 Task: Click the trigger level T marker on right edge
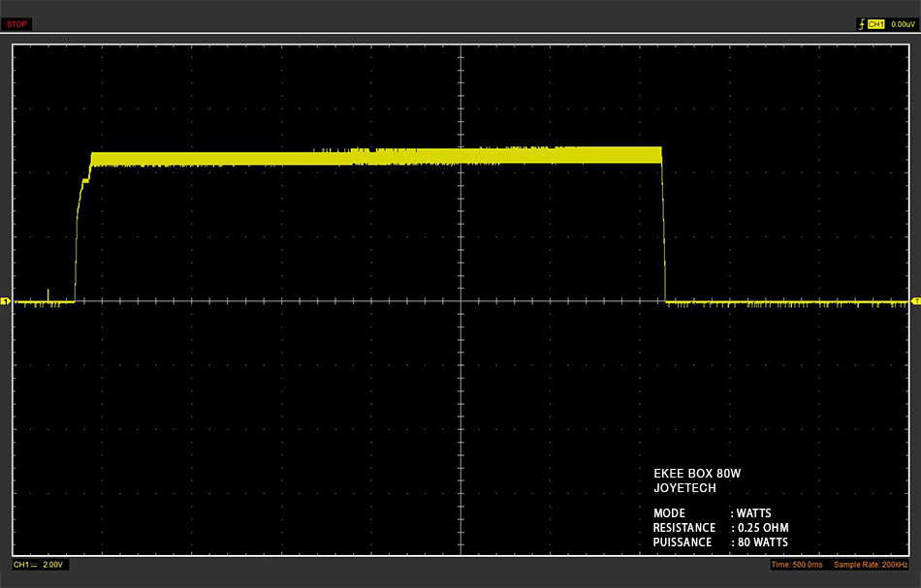pyautogui.click(x=916, y=301)
